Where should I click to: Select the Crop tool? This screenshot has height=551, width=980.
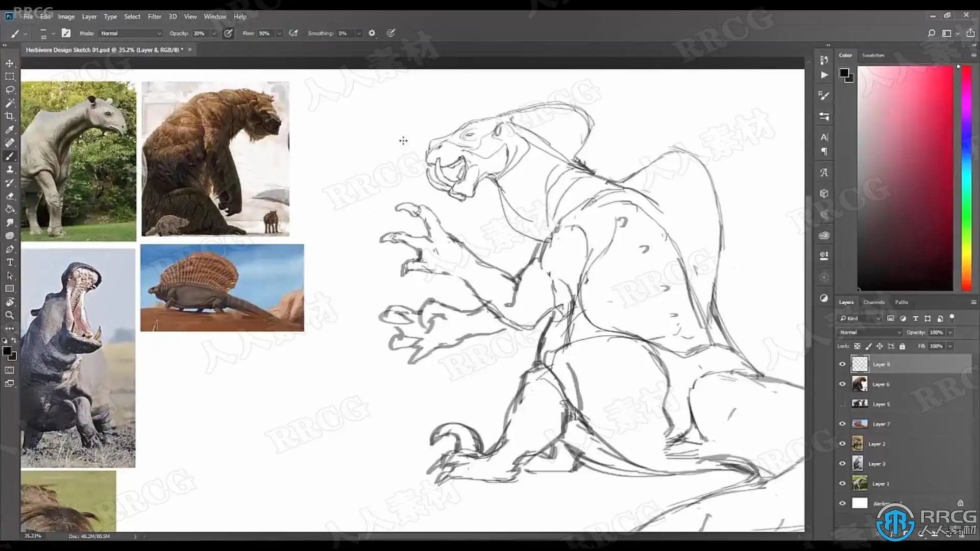10,116
